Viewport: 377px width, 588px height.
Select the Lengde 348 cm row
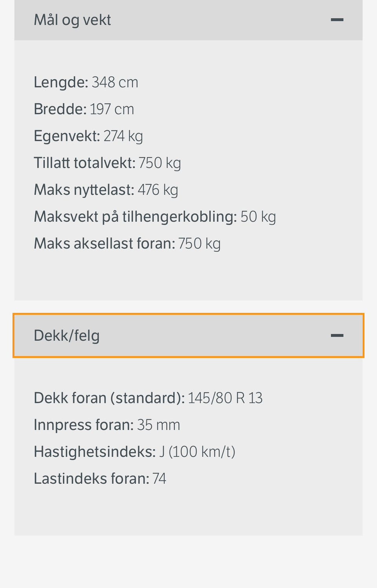[86, 82]
